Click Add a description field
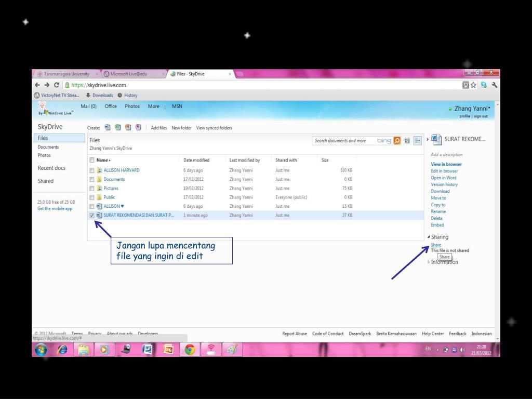 (446, 154)
